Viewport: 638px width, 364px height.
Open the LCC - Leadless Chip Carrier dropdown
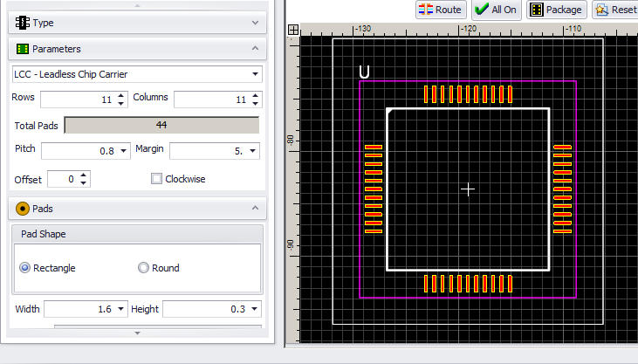255,74
